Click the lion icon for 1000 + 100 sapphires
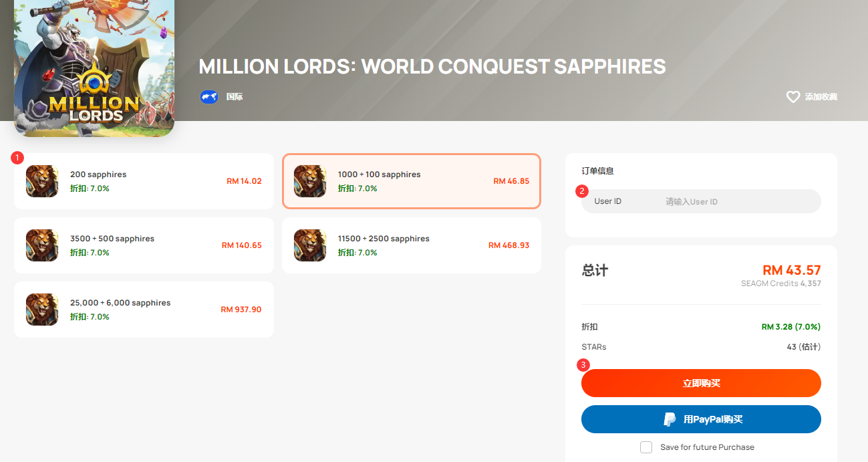 [310, 181]
